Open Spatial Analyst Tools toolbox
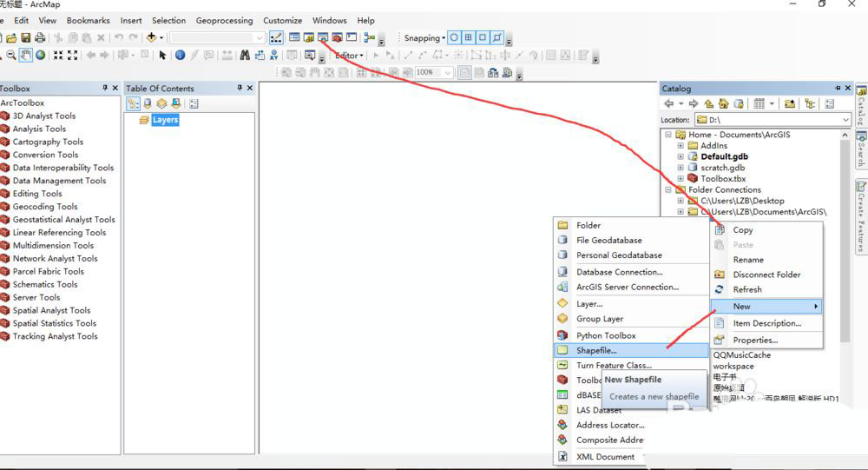 click(x=51, y=310)
